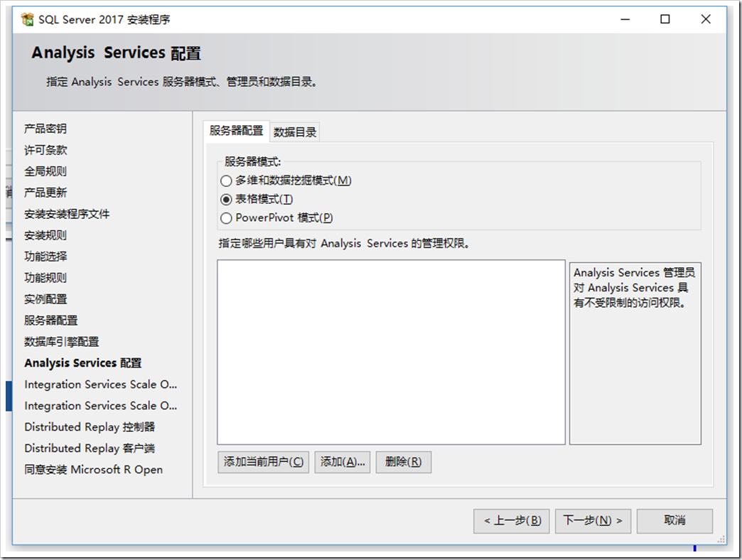Open the 许可条款 step in sidebar
The height and width of the screenshot is (560, 742).
click(x=45, y=150)
